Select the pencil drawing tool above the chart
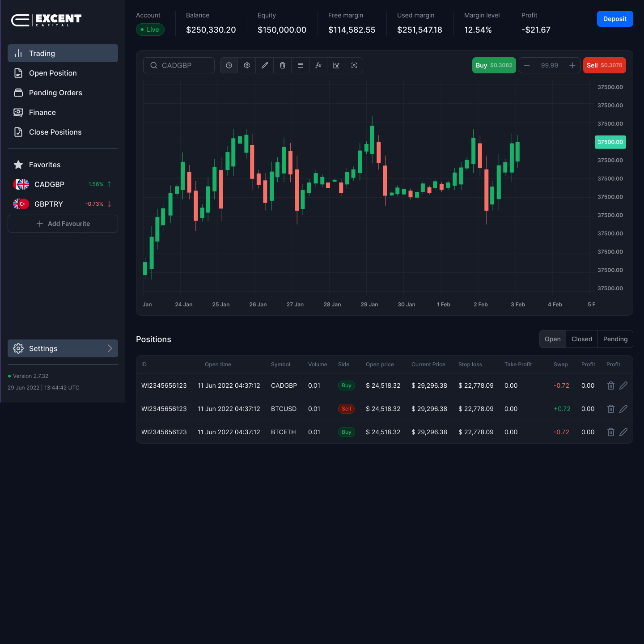644x644 pixels. tap(265, 65)
